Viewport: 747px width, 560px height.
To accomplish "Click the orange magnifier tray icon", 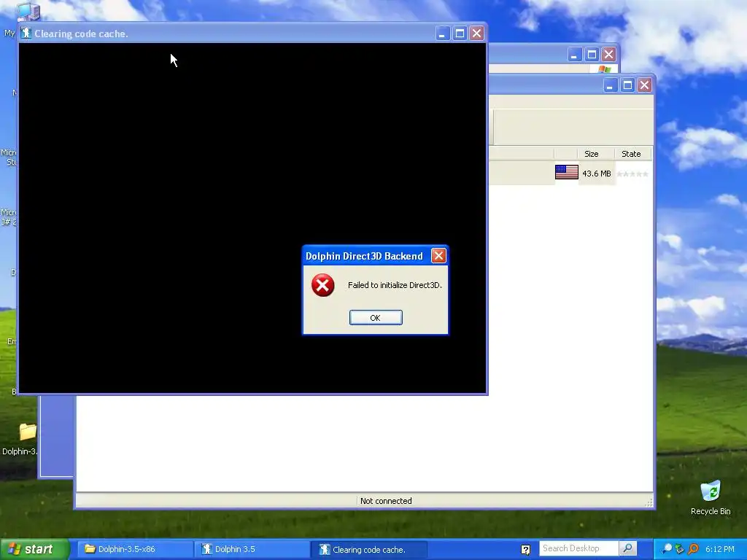I will [693, 549].
